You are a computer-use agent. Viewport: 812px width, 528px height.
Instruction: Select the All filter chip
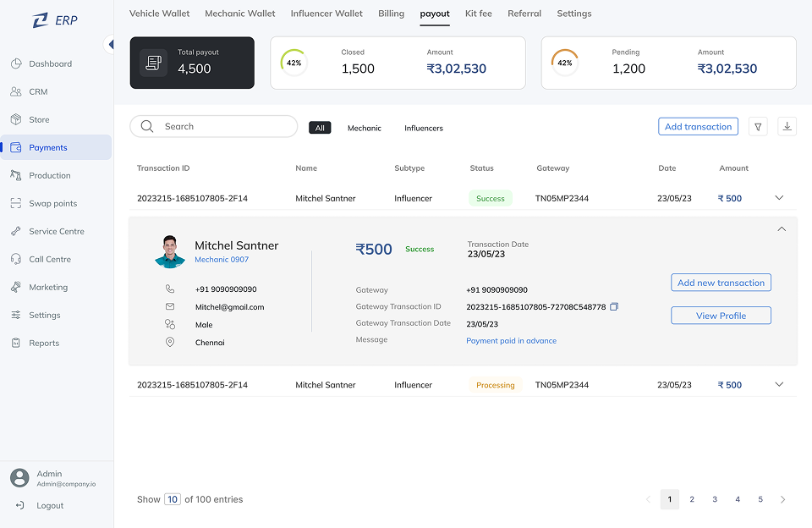point(320,128)
